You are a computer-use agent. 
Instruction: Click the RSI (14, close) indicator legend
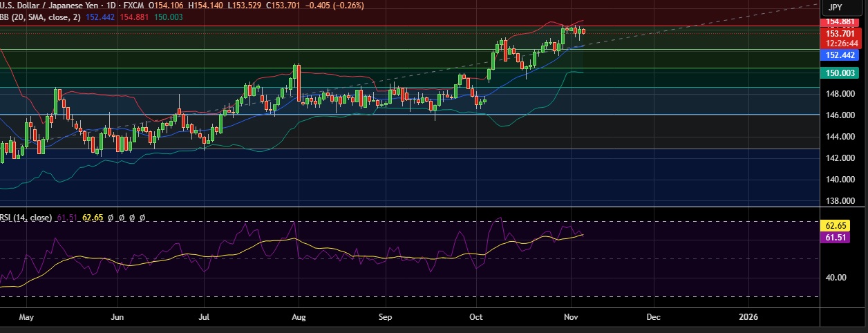tap(26, 218)
